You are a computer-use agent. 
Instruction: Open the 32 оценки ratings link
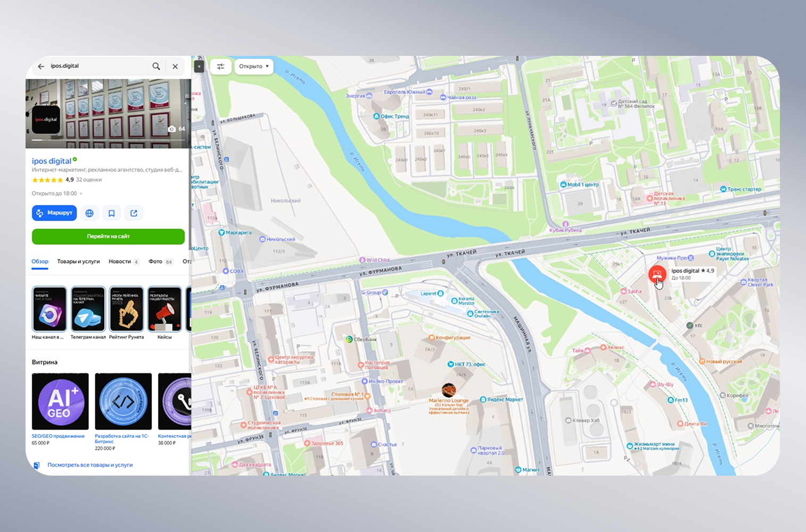pyautogui.click(x=88, y=180)
